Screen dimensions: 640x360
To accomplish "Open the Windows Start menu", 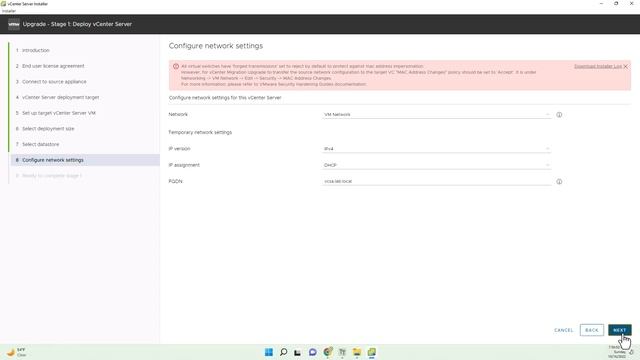I will (x=269, y=352).
